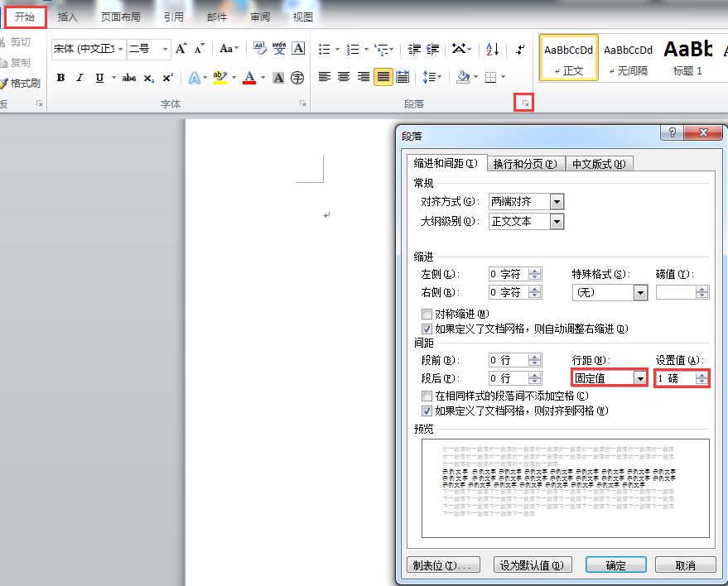728x586 pixels.
Task: Expand 大纲级别 outline level dropdown
Action: coord(557,221)
